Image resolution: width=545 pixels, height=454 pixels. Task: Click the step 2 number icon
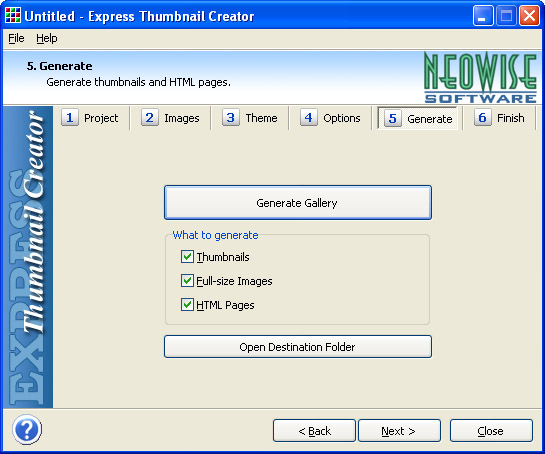click(x=149, y=117)
